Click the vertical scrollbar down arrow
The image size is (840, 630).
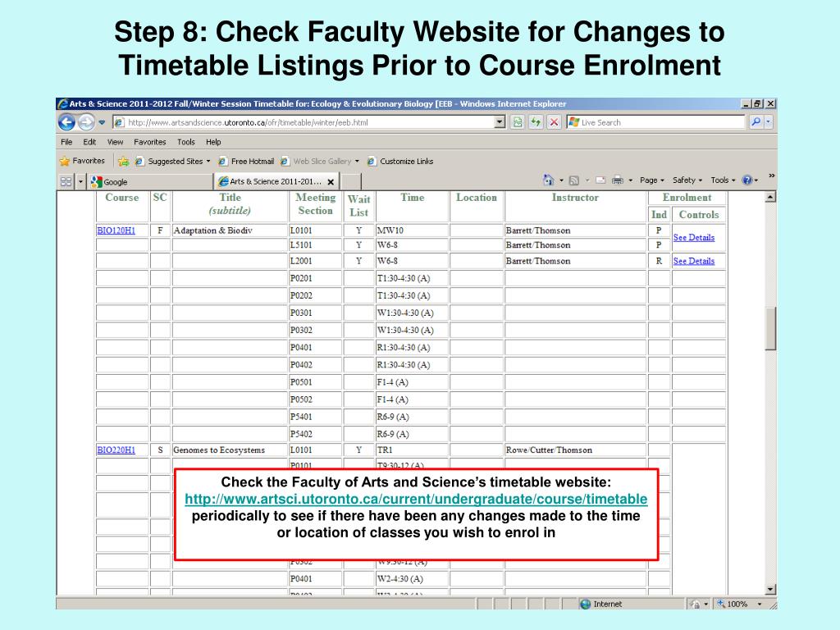click(x=770, y=589)
